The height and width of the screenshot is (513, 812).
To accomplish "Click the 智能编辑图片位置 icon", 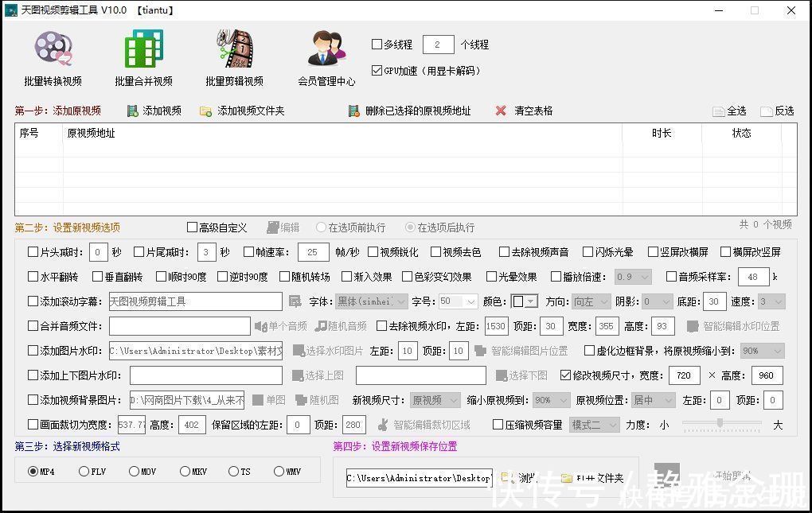I will click(x=480, y=351).
